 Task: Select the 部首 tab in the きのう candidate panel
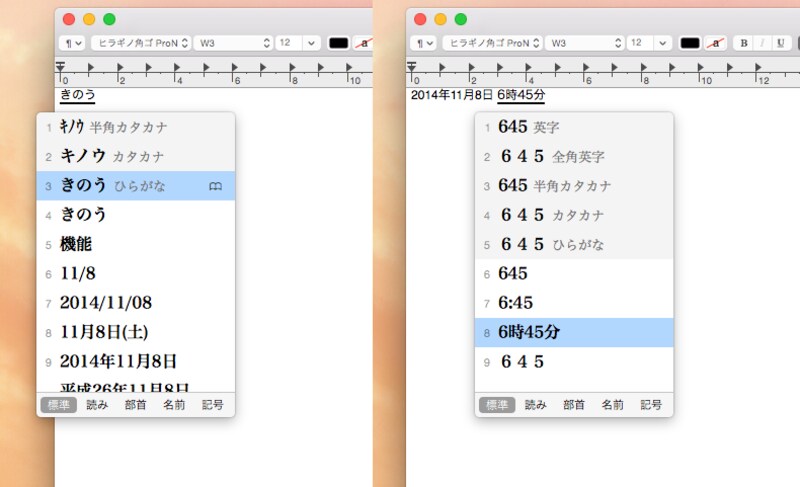click(135, 405)
